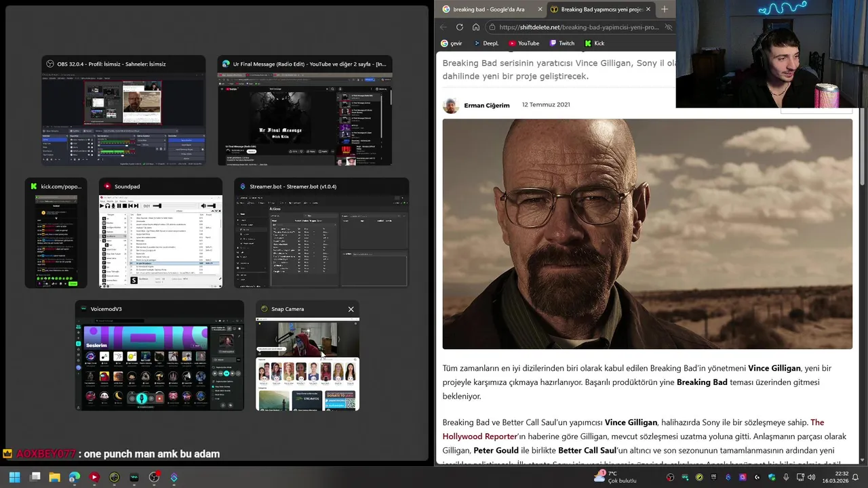Switch to the OBS 32.0.4 window

[x=123, y=110]
